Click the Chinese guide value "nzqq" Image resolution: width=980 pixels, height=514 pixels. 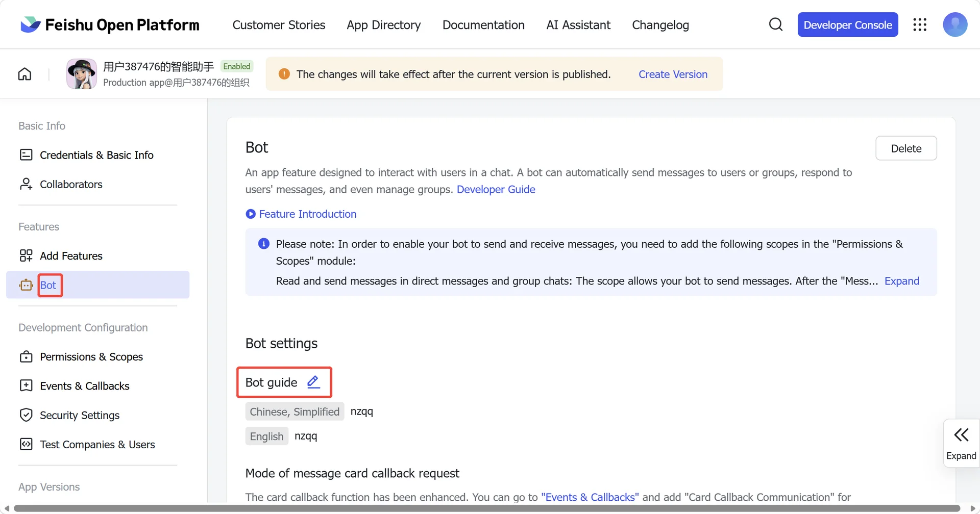(x=362, y=412)
